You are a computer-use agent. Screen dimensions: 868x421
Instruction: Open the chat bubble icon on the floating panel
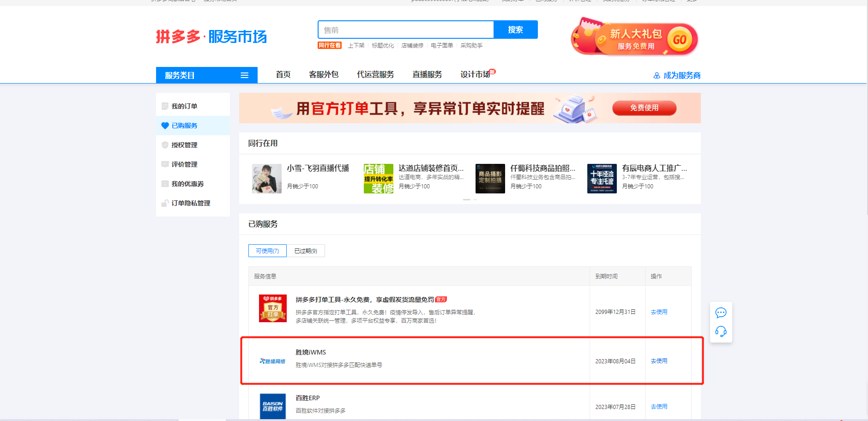pos(721,313)
